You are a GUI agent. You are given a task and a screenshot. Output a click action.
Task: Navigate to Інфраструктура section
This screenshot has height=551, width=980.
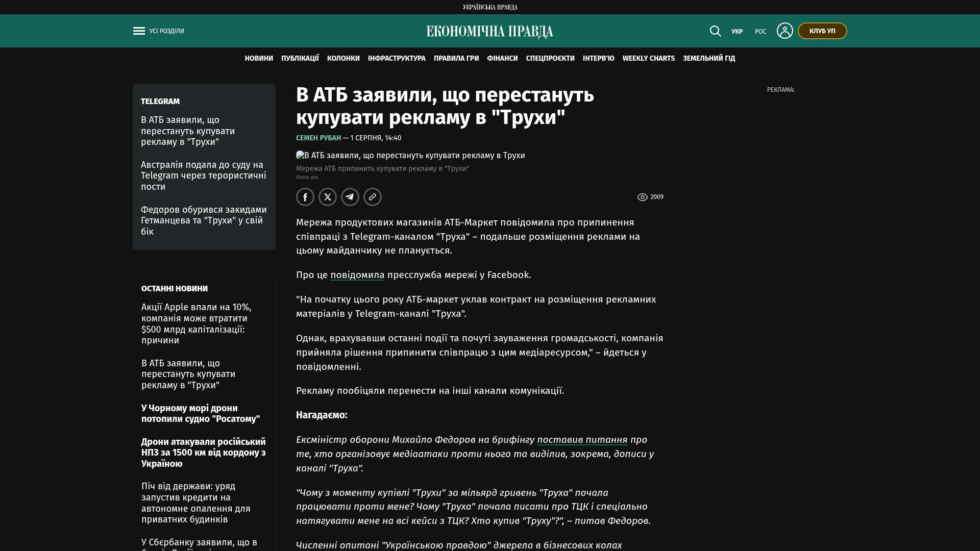pyautogui.click(x=397, y=59)
